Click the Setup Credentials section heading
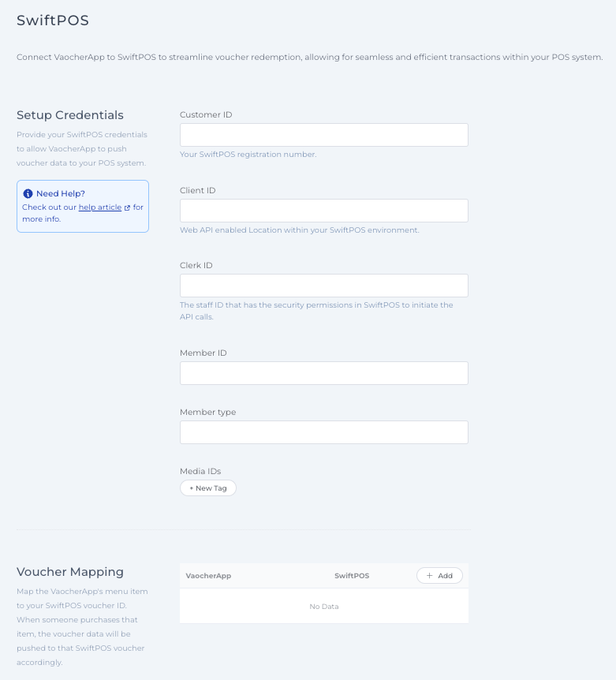This screenshot has height=680, width=616. pos(69,115)
